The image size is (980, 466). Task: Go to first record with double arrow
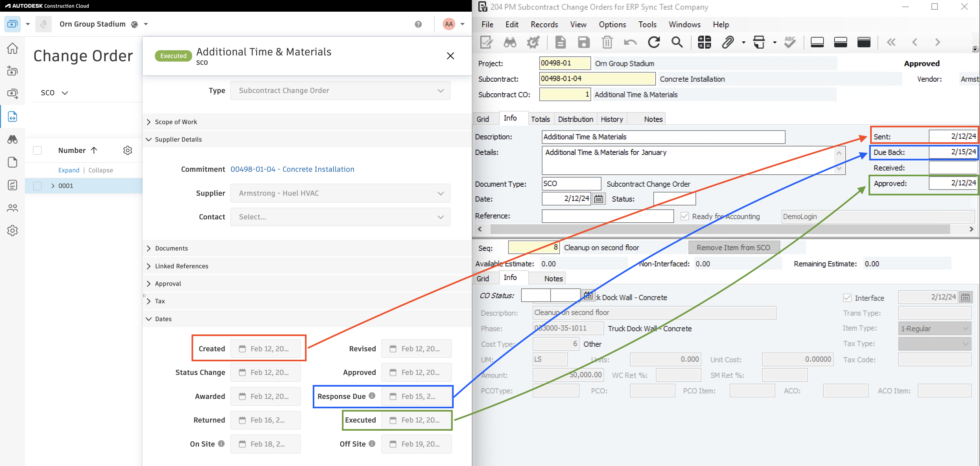click(891, 42)
